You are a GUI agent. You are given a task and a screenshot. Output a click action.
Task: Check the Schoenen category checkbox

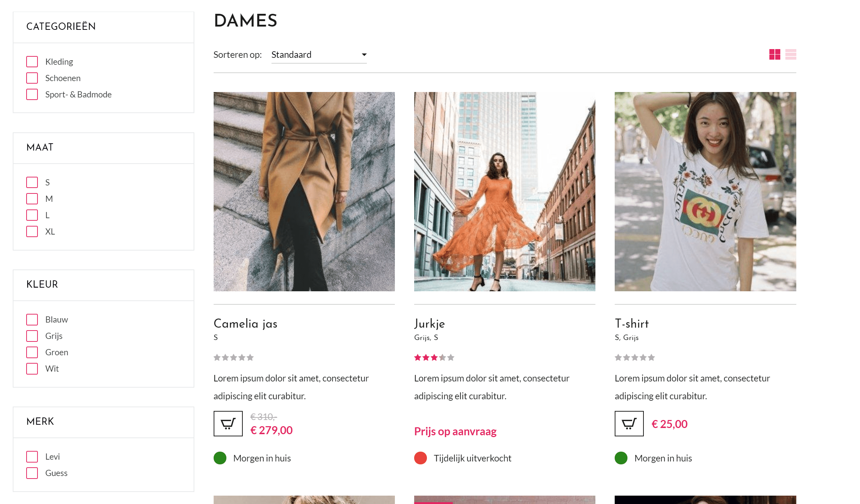32,78
